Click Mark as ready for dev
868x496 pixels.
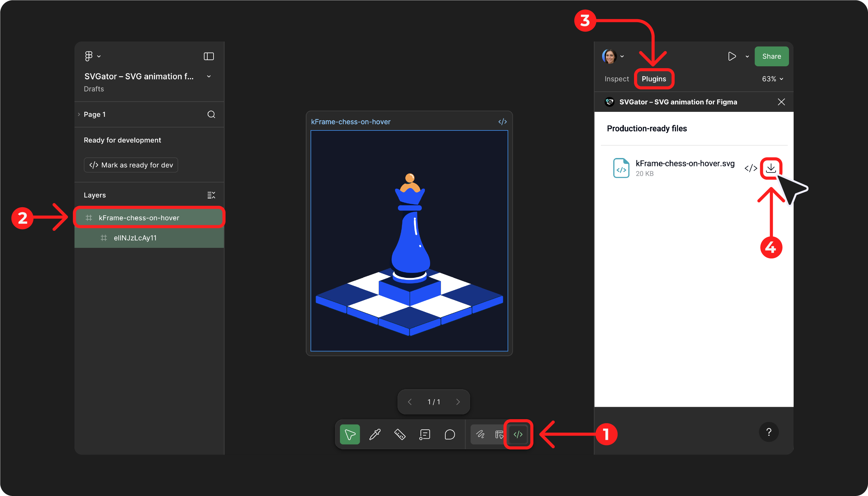[x=131, y=165]
